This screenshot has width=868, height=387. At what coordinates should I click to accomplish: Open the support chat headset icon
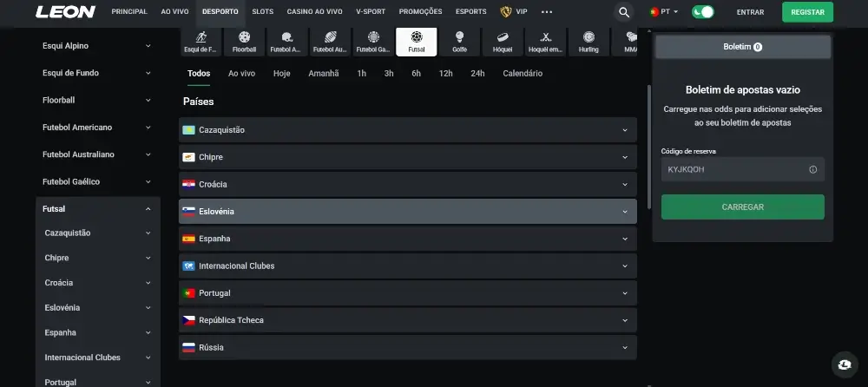(844, 364)
